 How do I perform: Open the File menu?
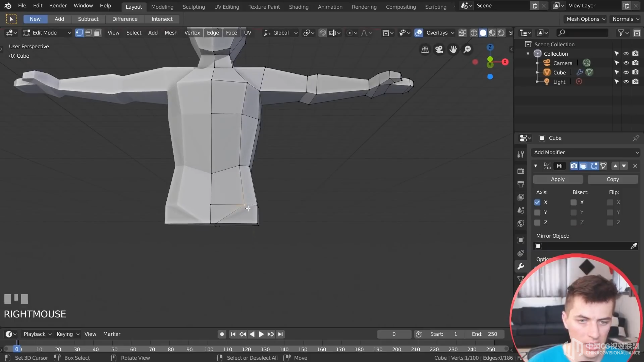point(22,6)
